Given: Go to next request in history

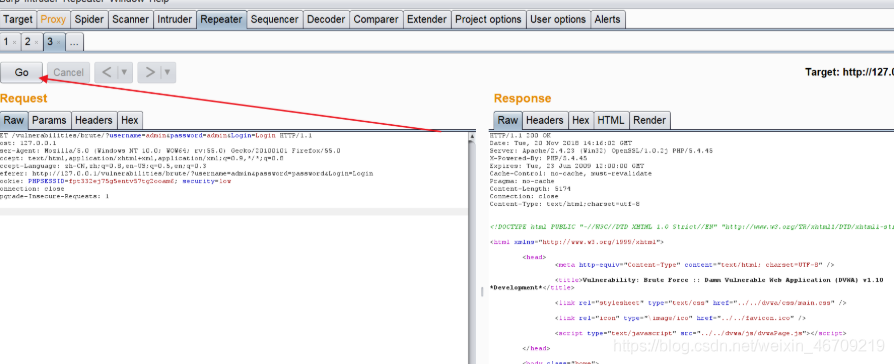Looking at the screenshot, I should pyautogui.click(x=151, y=72).
